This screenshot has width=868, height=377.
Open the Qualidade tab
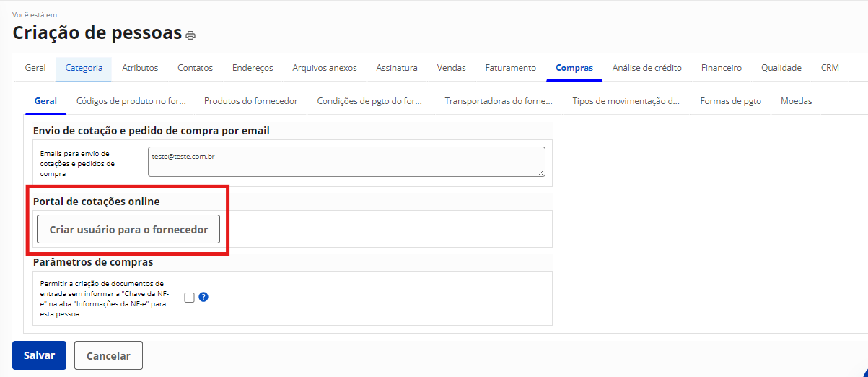click(x=781, y=68)
